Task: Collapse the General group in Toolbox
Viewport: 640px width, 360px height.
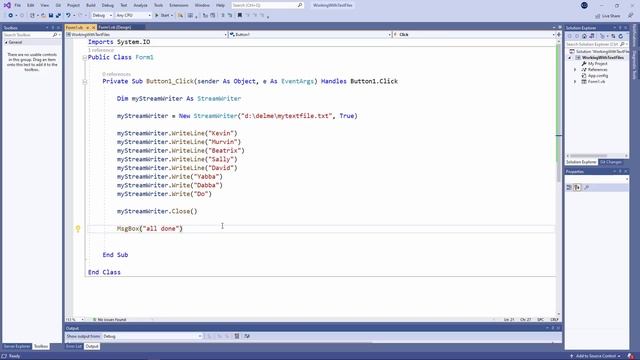Action: (x=6, y=42)
